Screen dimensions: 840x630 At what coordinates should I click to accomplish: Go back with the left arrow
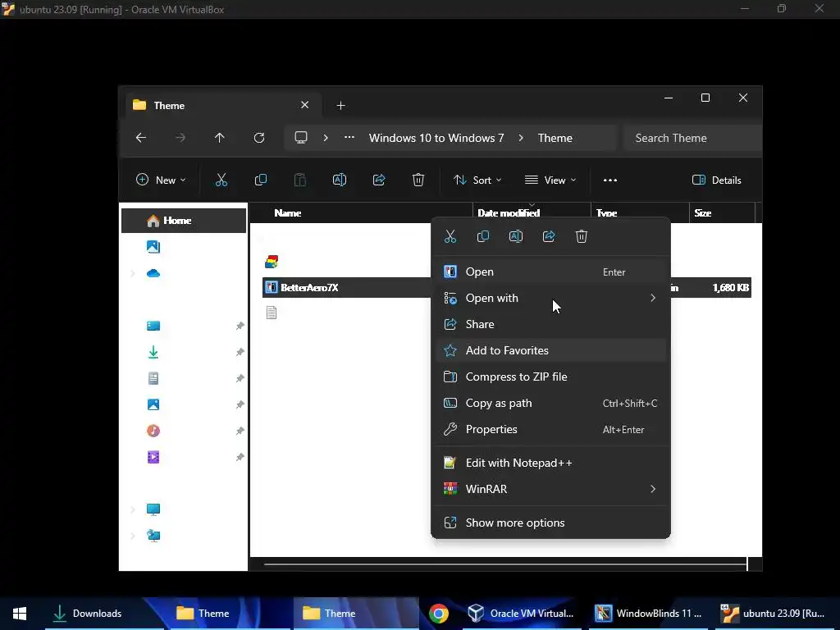pyautogui.click(x=141, y=138)
